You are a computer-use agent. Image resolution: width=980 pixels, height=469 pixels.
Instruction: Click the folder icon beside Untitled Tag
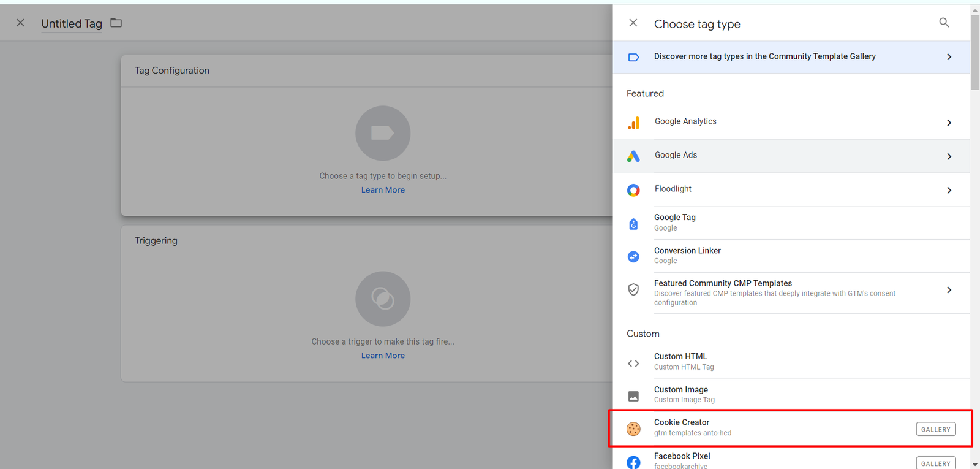click(116, 23)
